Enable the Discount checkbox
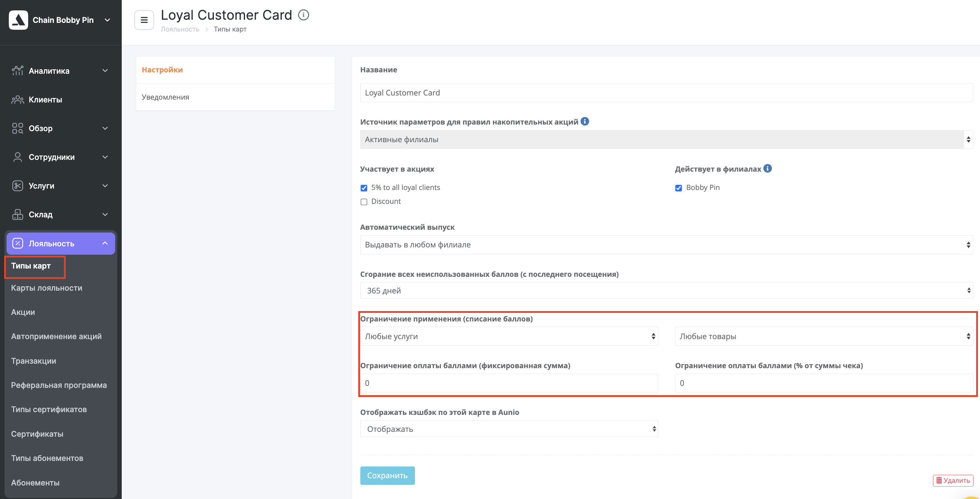 pyautogui.click(x=364, y=202)
